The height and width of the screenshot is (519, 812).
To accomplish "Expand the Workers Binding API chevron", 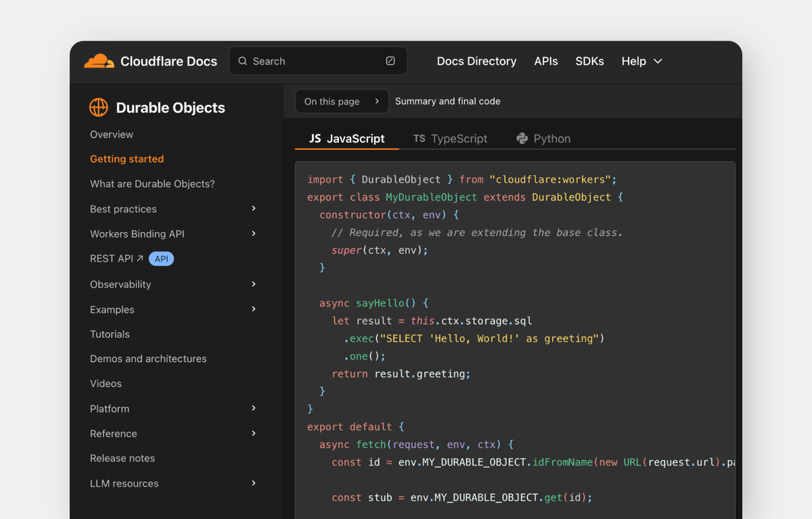I will click(x=254, y=233).
